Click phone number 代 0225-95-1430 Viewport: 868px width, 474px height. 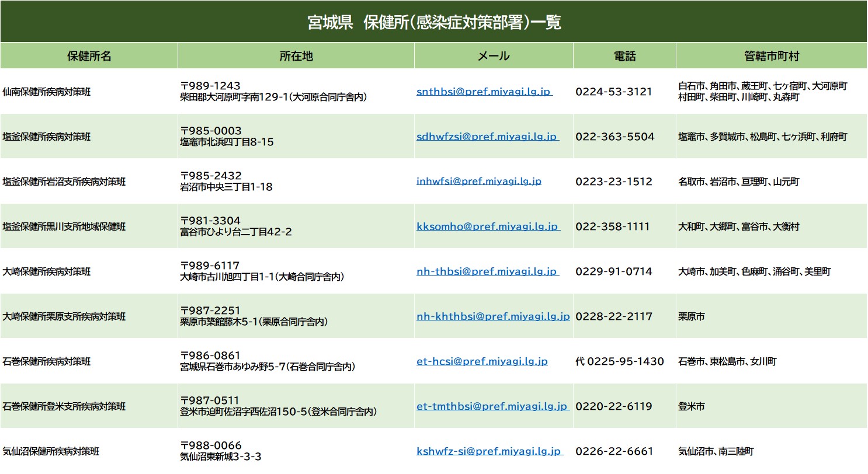click(620, 361)
